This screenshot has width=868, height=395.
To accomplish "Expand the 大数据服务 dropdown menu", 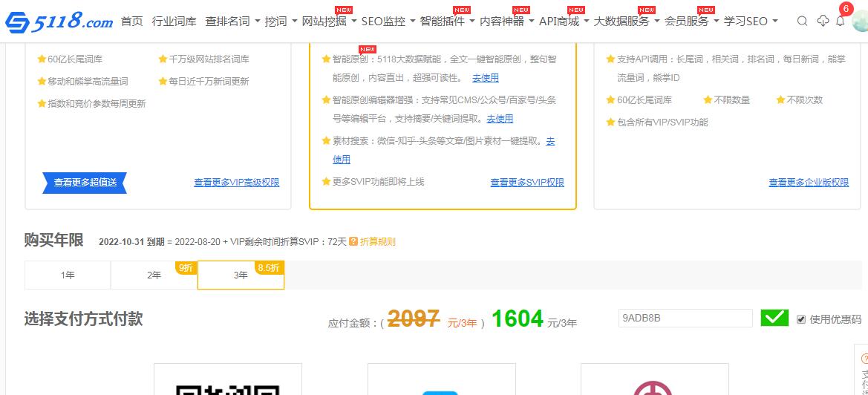I will click(x=627, y=21).
